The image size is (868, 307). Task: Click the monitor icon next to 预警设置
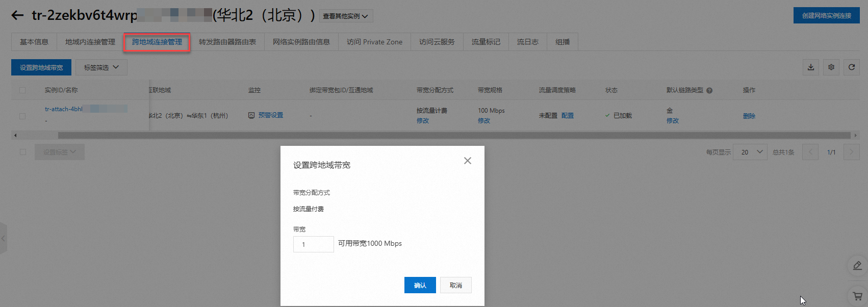251,115
